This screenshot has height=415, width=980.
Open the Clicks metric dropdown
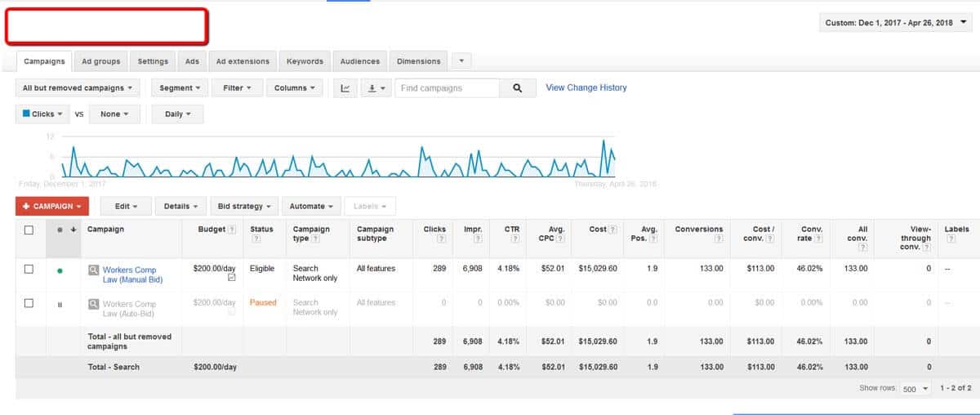(x=42, y=114)
